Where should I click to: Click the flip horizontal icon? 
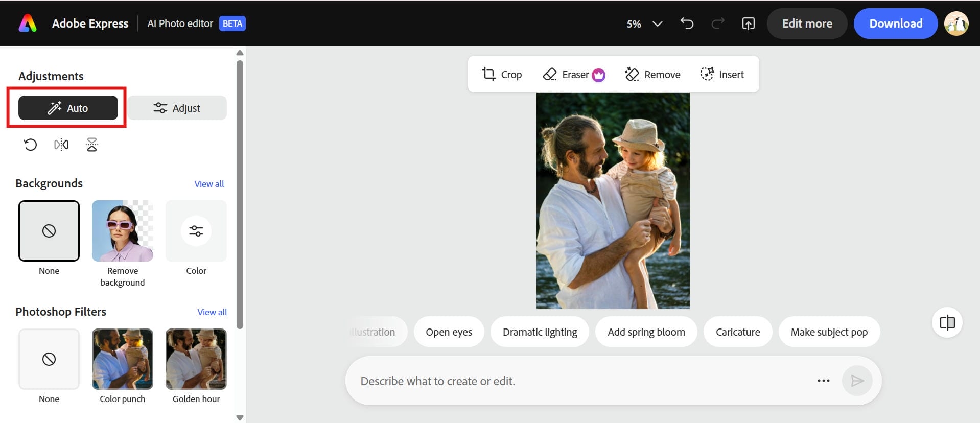coord(61,145)
